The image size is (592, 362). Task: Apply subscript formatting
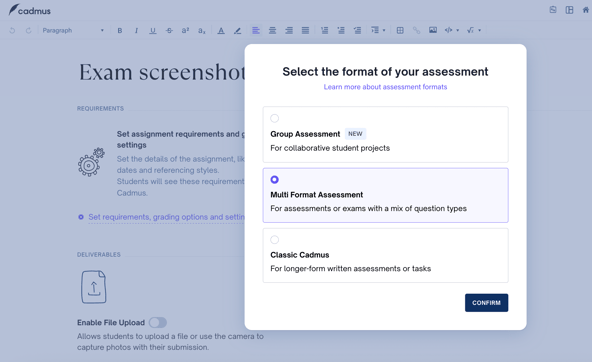point(202,31)
